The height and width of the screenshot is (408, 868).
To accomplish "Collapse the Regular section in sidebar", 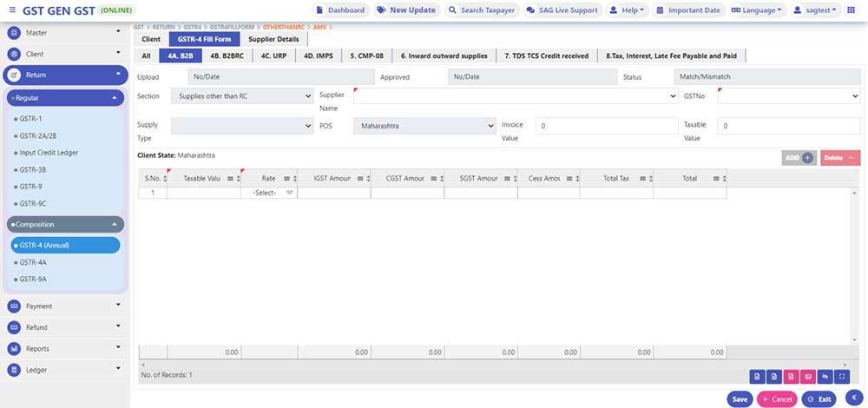I will pos(115,98).
